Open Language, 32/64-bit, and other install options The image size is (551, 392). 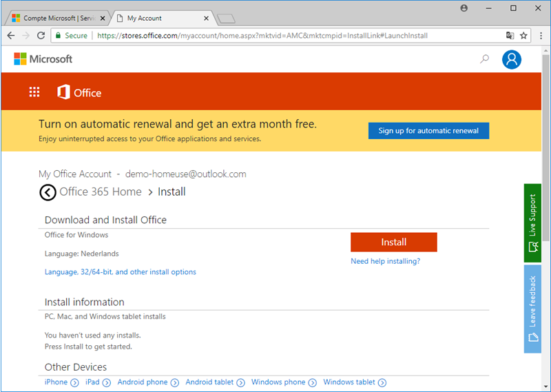(120, 271)
